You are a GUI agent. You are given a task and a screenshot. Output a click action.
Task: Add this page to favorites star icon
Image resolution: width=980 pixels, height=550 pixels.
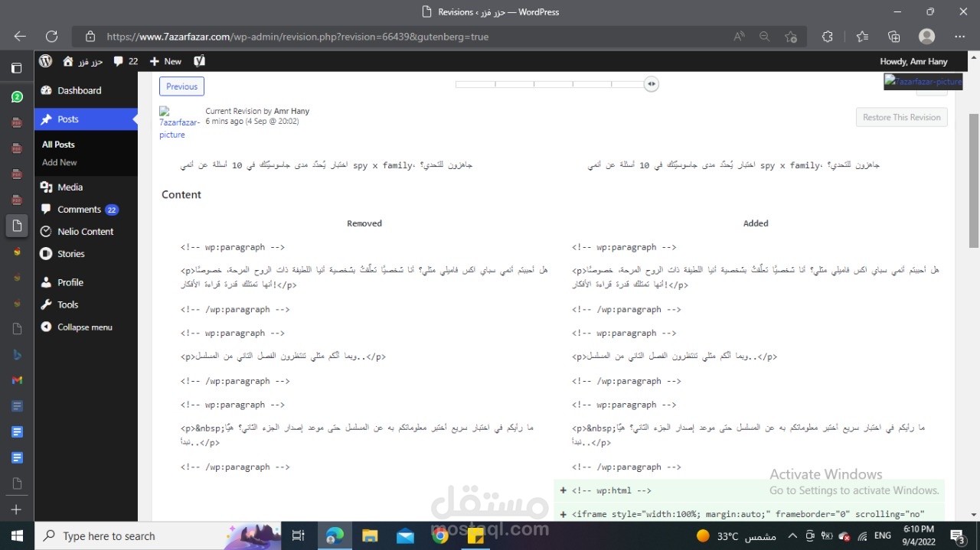point(791,36)
